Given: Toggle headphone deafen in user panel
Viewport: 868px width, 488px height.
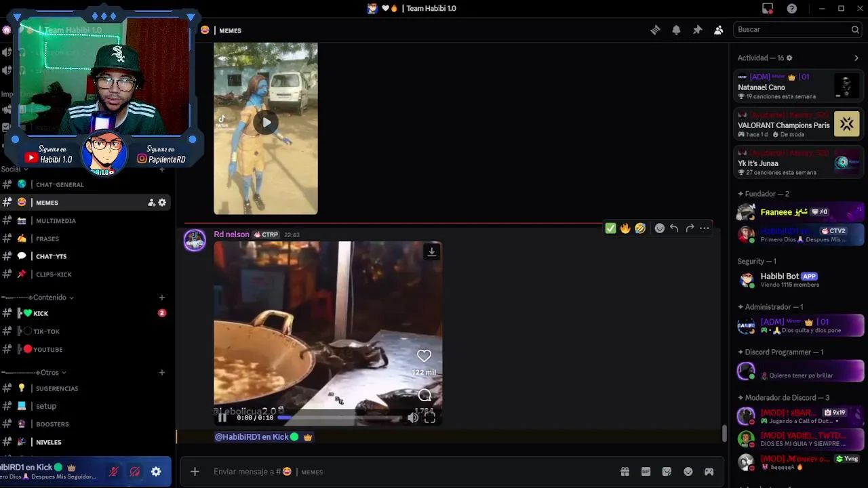Looking at the screenshot, I should (135, 472).
